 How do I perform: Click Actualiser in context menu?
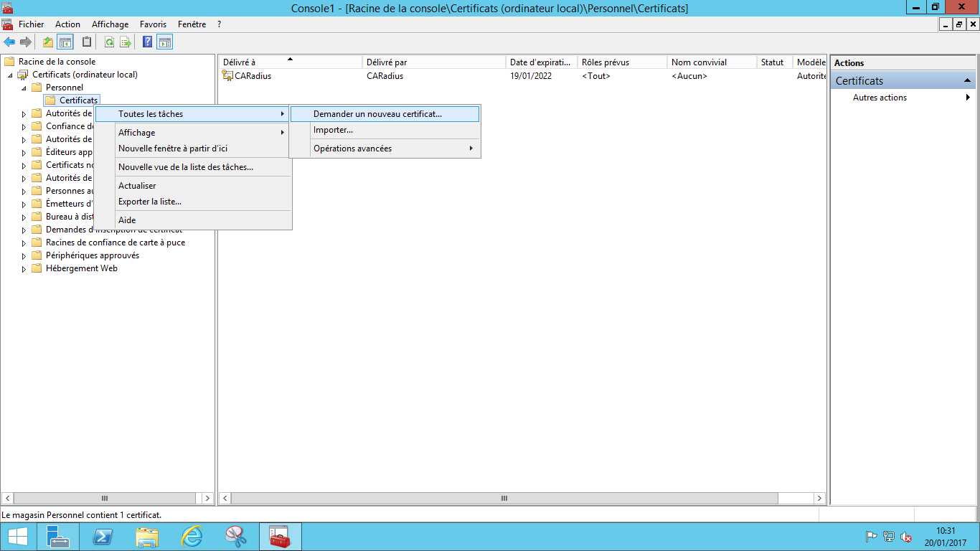coord(137,186)
